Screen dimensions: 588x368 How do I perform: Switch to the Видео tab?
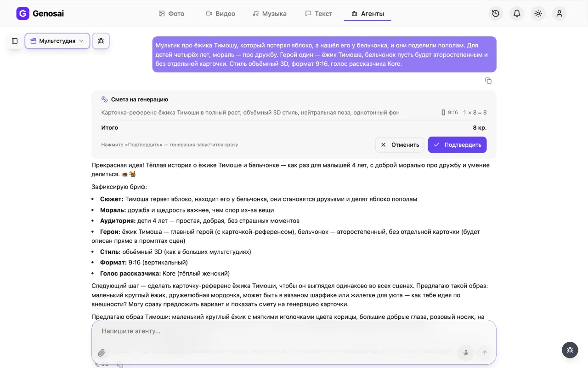point(220,14)
